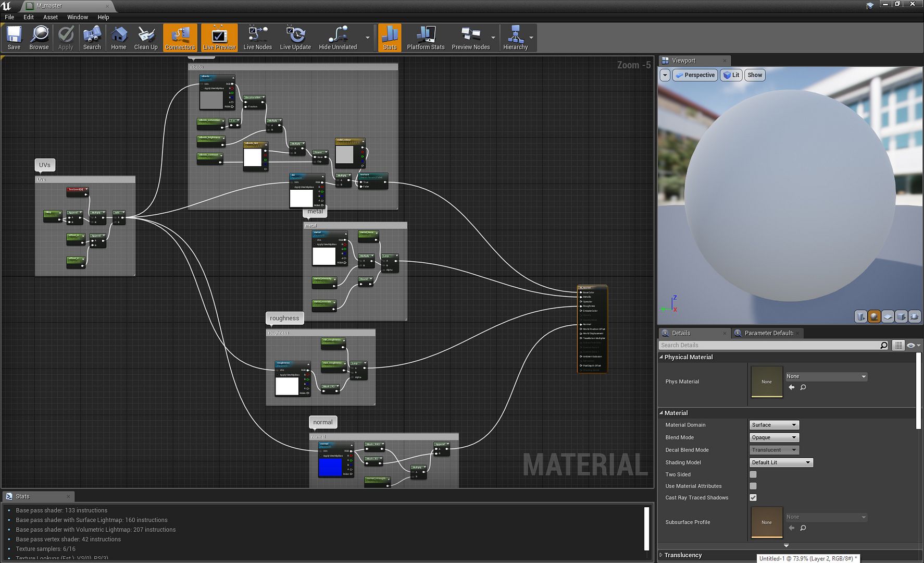
Task: Check Use Material Attributes checkbox
Action: (753, 486)
